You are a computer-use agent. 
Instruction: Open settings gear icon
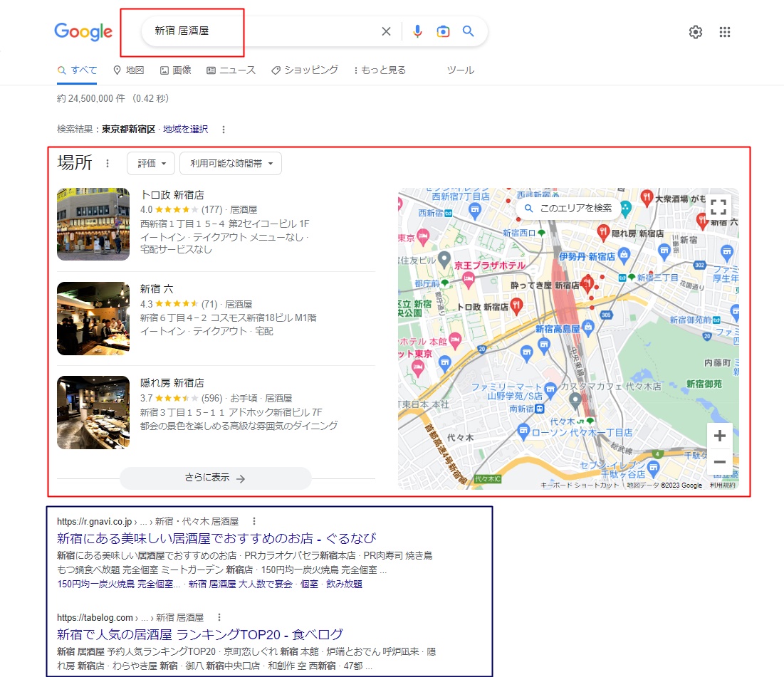click(x=696, y=32)
